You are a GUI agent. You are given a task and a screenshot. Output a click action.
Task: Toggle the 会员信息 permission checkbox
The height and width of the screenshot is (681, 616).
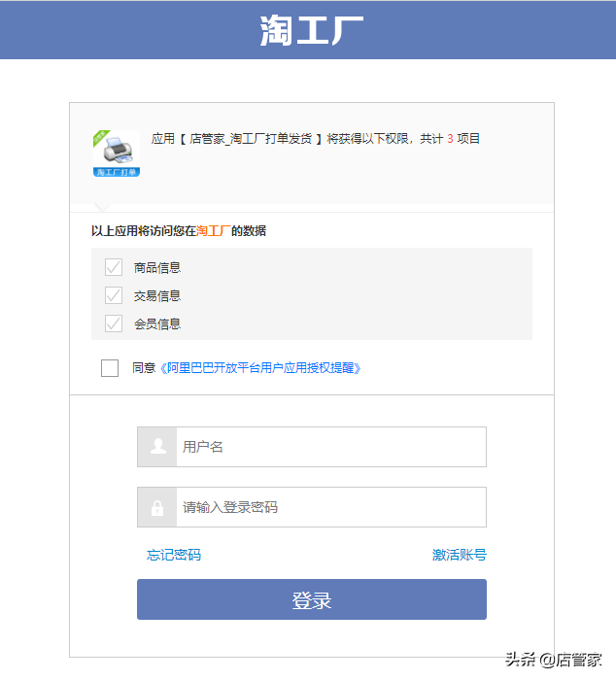[114, 323]
